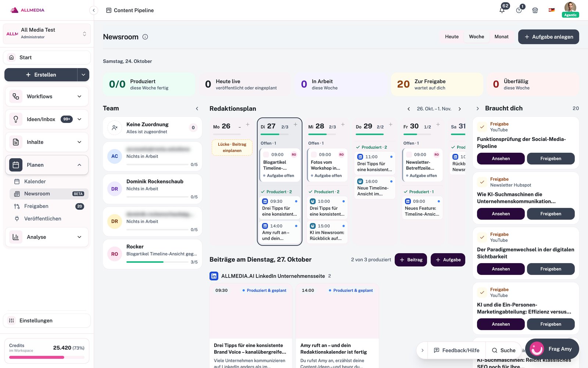Open the LinkedIn channel icon in Beiträge
The width and height of the screenshot is (588, 368).
(214, 276)
